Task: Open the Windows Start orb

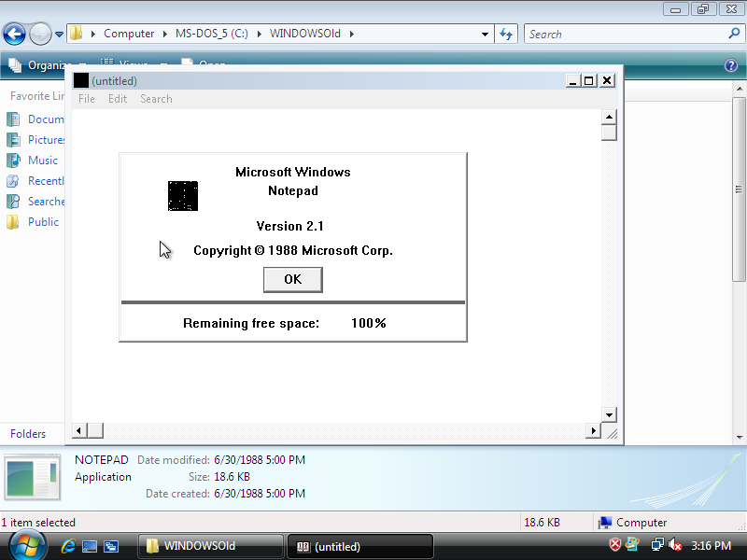Action: (x=26, y=544)
